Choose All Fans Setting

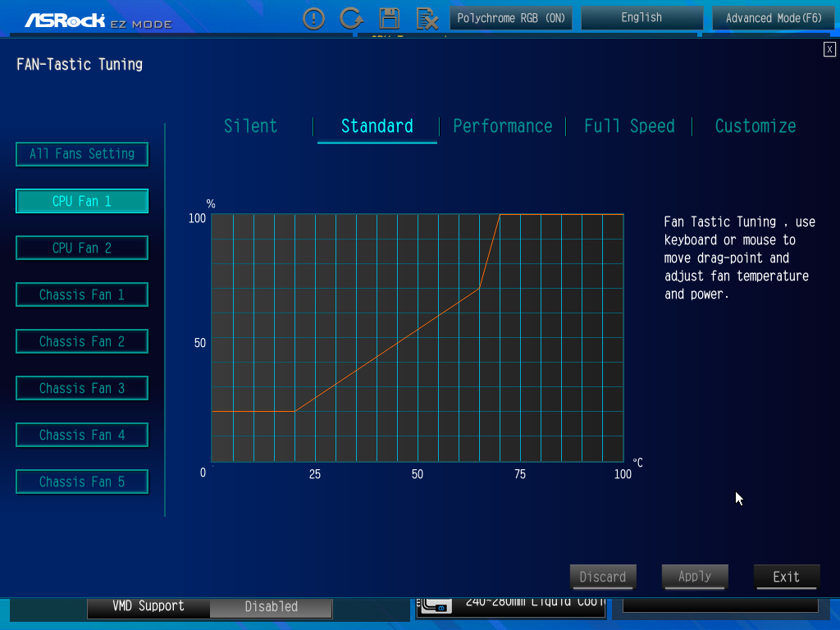[82, 154]
